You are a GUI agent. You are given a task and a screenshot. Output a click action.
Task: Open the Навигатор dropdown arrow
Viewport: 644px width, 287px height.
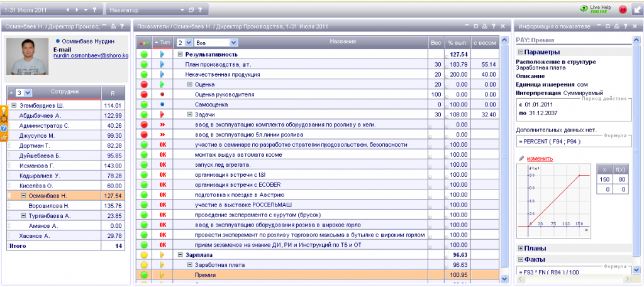(x=182, y=9)
